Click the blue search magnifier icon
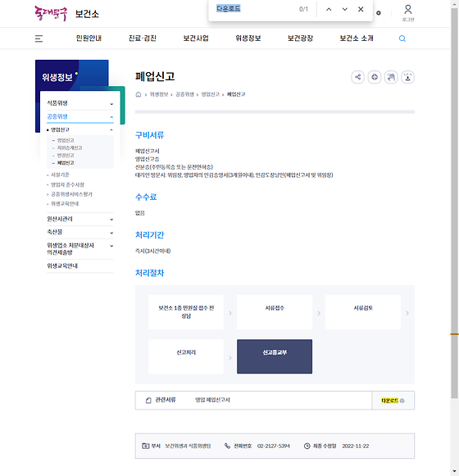The image size is (459, 476). point(402,39)
